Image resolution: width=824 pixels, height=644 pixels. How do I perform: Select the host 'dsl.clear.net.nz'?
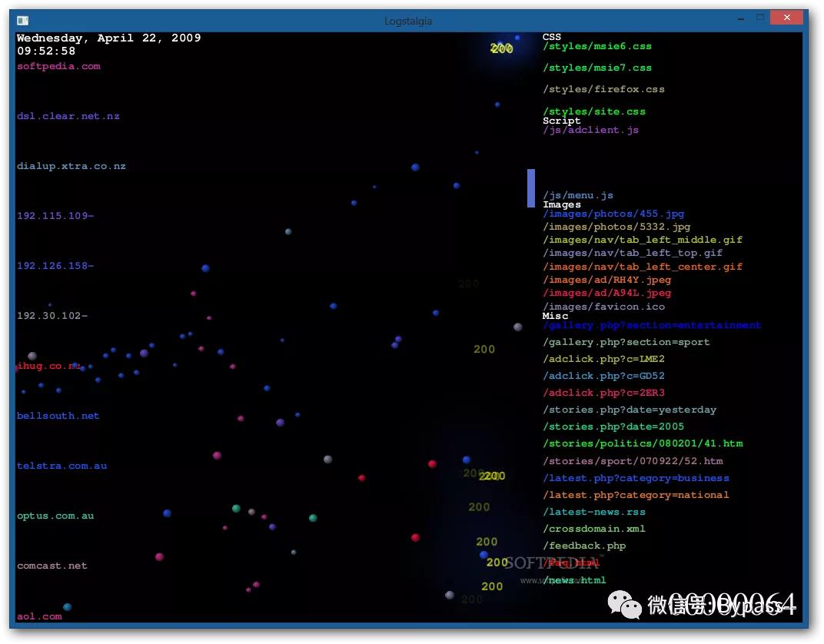pyautogui.click(x=68, y=116)
